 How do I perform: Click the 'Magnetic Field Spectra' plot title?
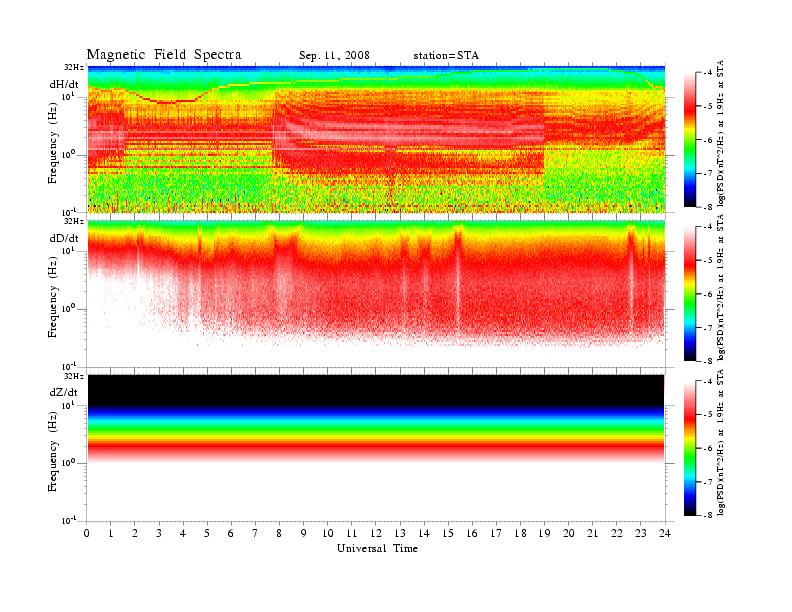(164, 55)
